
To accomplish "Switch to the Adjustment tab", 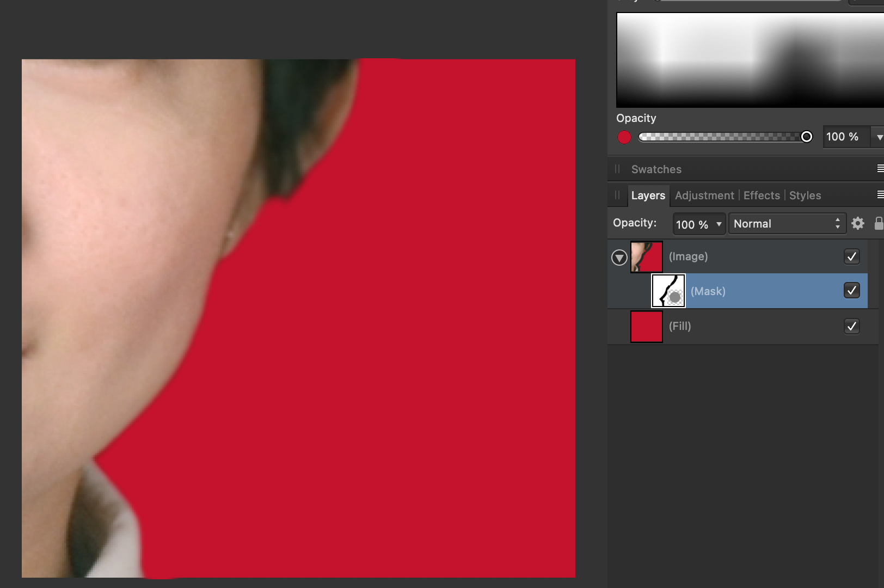I will click(x=704, y=195).
